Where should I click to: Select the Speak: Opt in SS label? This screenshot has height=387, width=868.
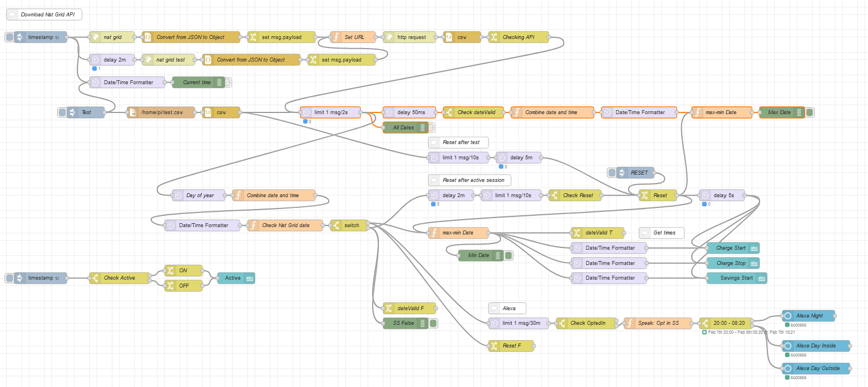tap(658, 323)
